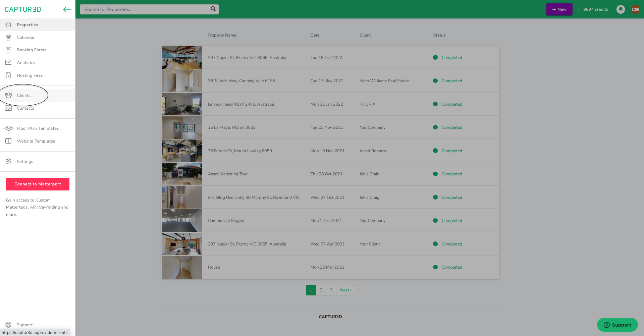This screenshot has height=336, width=644.
Task: Click Completed status of Commercial Staged
Action: [x=447, y=221]
